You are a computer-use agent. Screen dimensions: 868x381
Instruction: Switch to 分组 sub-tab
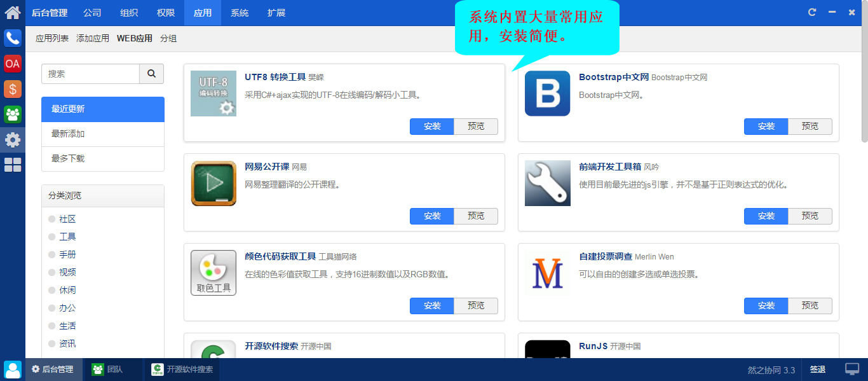[168, 38]
